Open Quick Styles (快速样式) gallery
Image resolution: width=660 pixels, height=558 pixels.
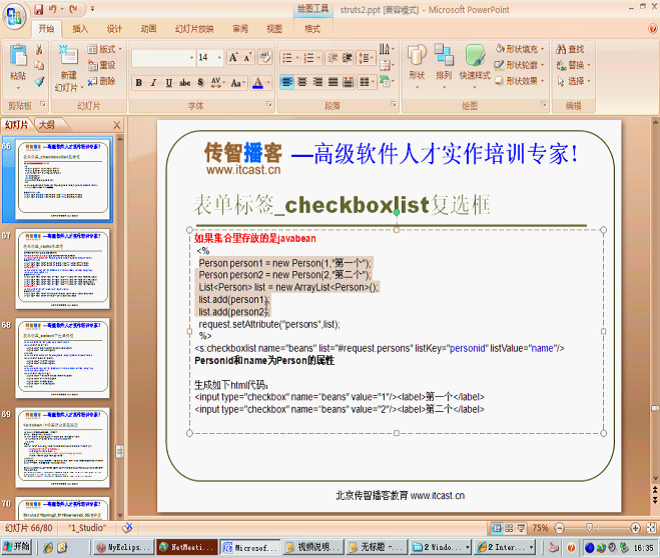point(475,66)
